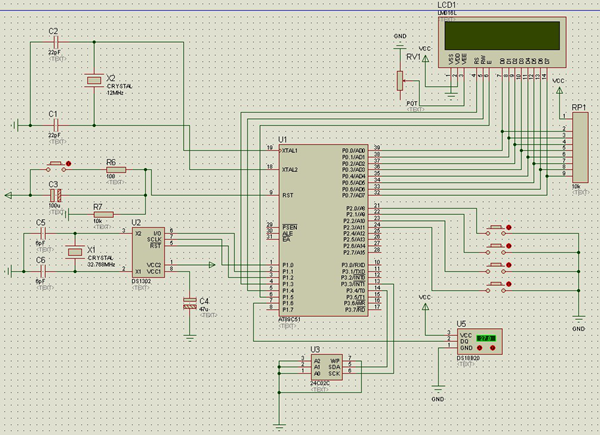Toggle the red latch dot on P2.3 button
The width and height of the screenshot is (600, 435).
pyautogui.click(x=509, y=284)
